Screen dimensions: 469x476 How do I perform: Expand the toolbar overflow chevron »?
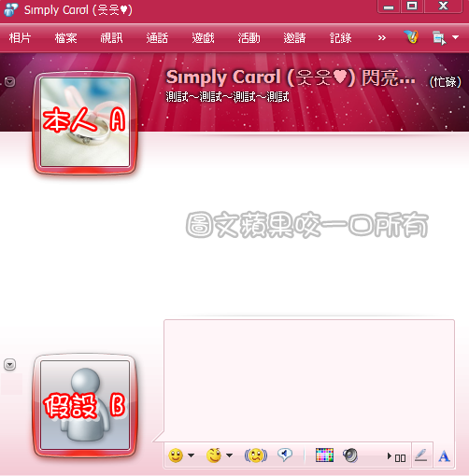382,38
